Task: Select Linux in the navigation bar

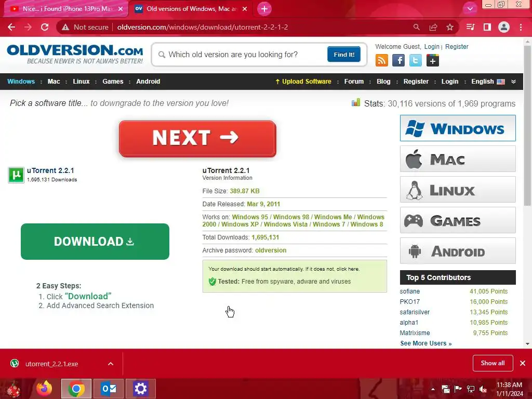Action: point(81,82)
